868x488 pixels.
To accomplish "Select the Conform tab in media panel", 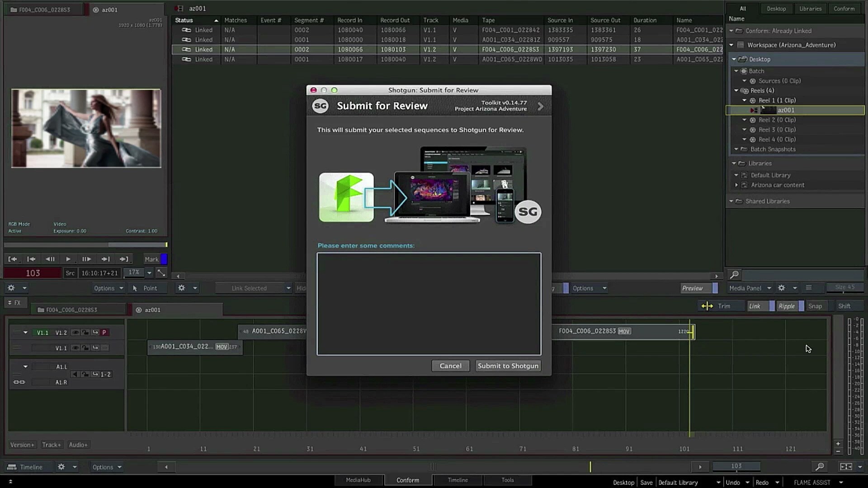I will point(844,9).
